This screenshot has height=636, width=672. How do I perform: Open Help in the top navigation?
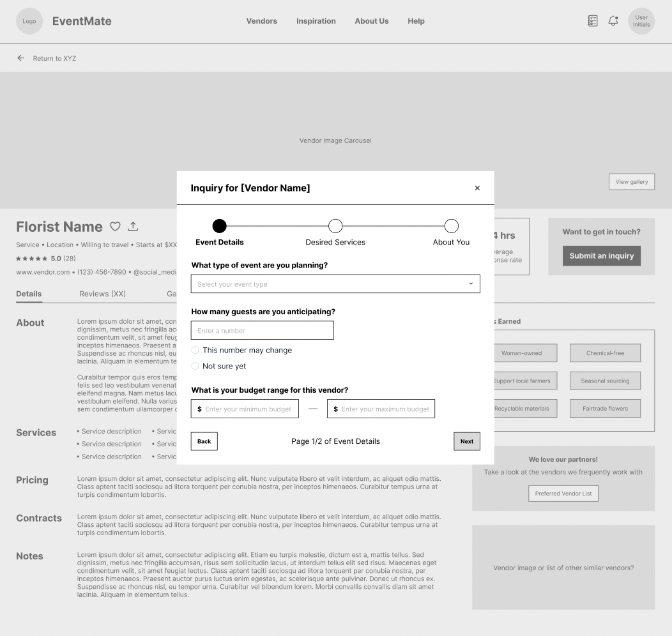click(416, 21)
